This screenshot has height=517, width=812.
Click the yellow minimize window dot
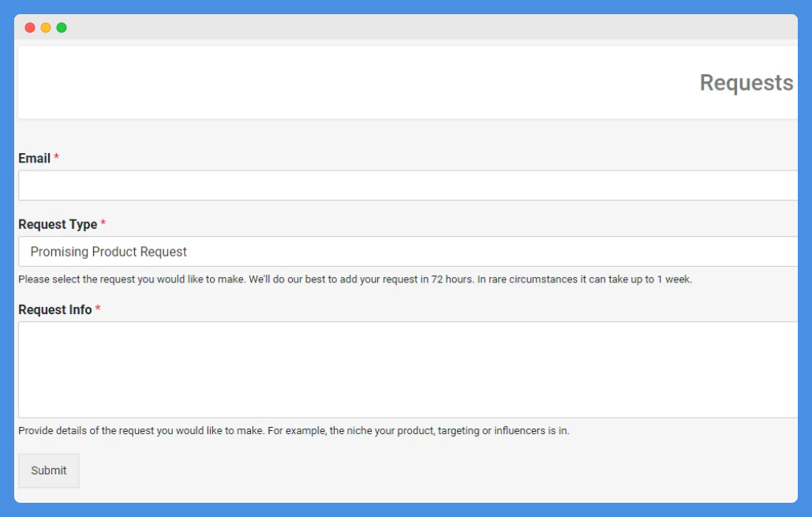point(46,28)
